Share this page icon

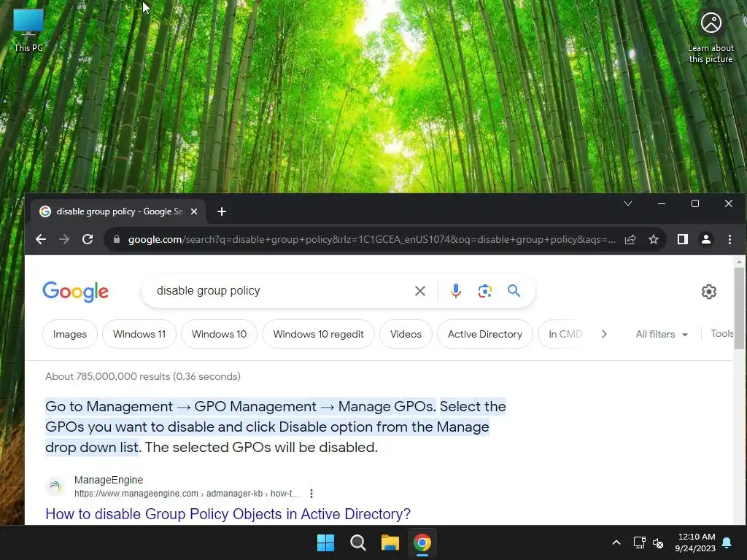click(630, 239)
